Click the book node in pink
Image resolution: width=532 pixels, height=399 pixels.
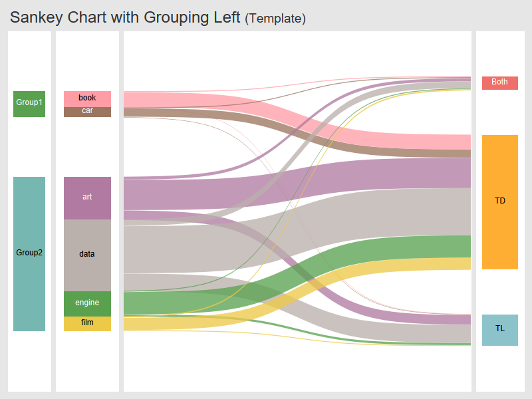[x=87, y=97]
